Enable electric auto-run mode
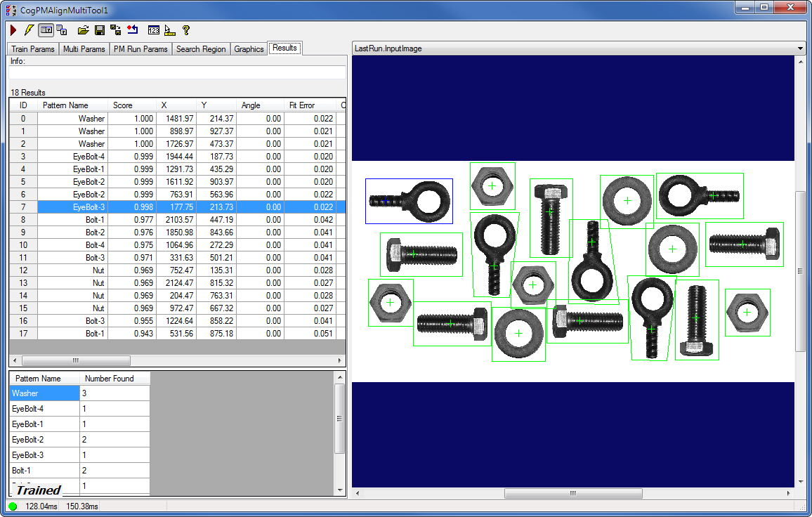 click(x=29, y=30)
